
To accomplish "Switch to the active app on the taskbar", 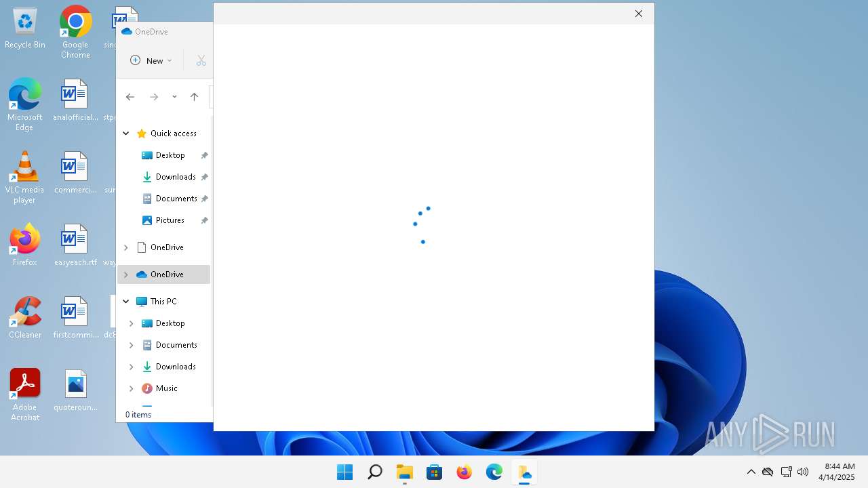I will pyautogui.click(x=524, y=472).
